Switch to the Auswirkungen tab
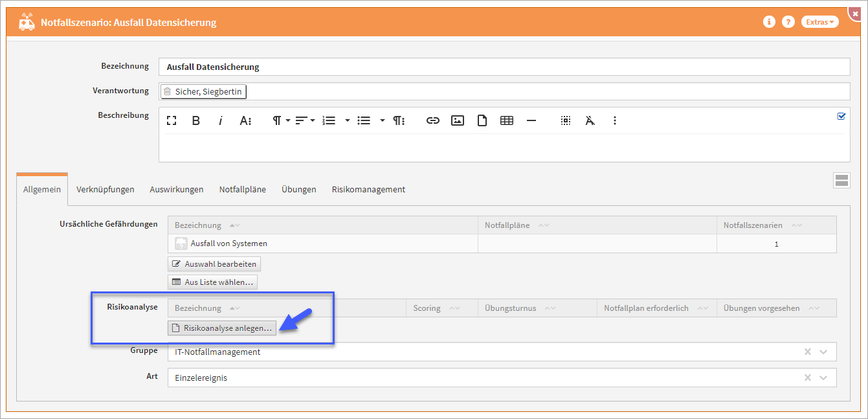Screen dimensions: 868x419 (177, 189)
